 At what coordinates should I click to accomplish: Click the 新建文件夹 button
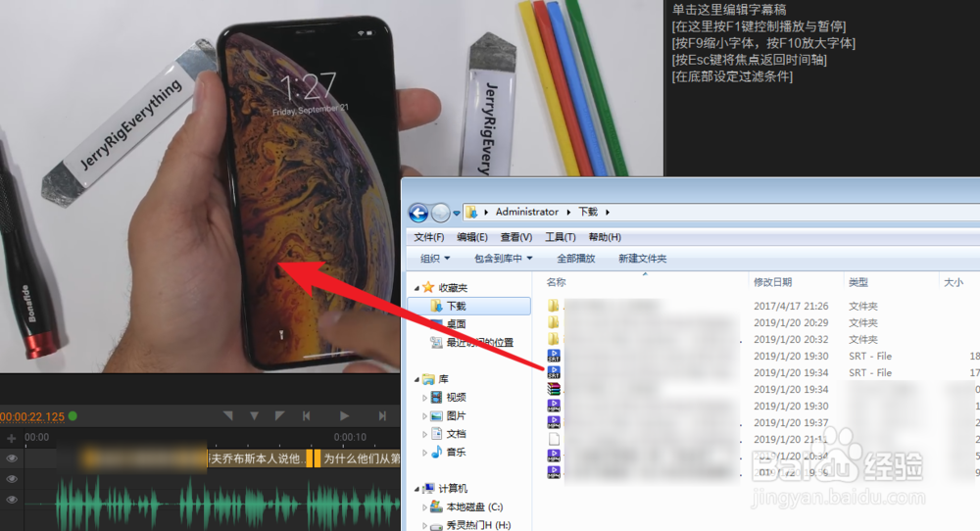643,259
